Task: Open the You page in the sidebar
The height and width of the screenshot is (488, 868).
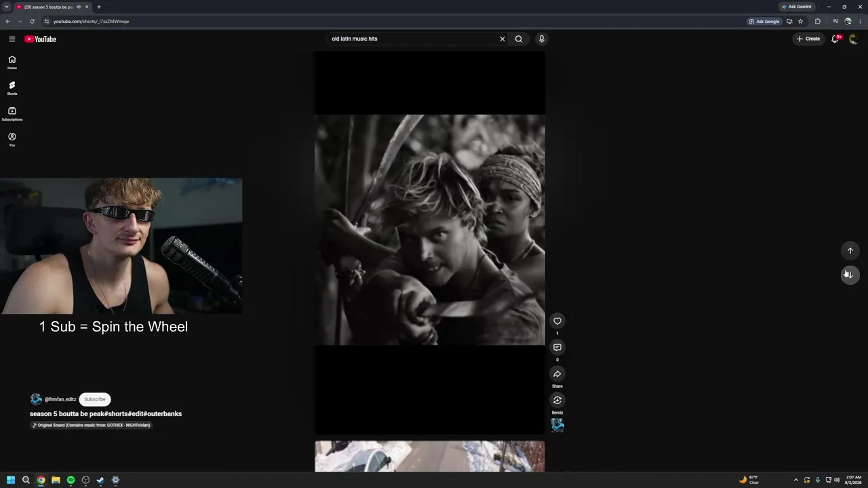Action: 12,140
